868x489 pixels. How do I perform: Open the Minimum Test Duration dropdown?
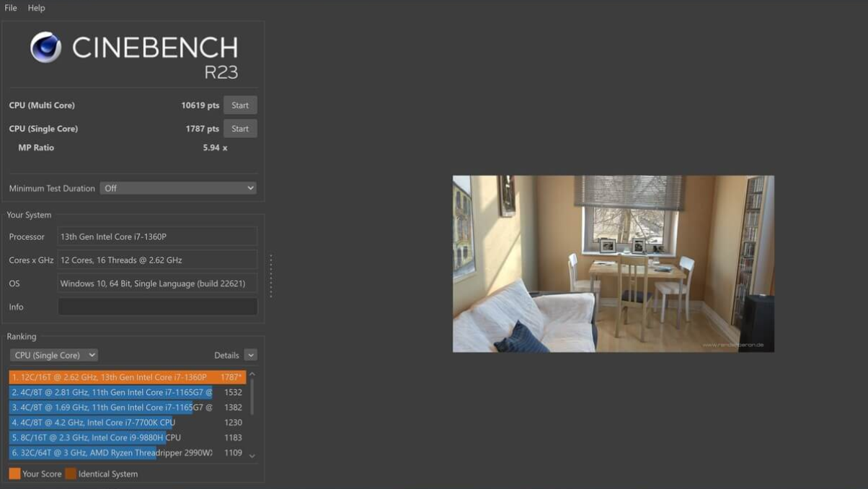pos(178,188)
